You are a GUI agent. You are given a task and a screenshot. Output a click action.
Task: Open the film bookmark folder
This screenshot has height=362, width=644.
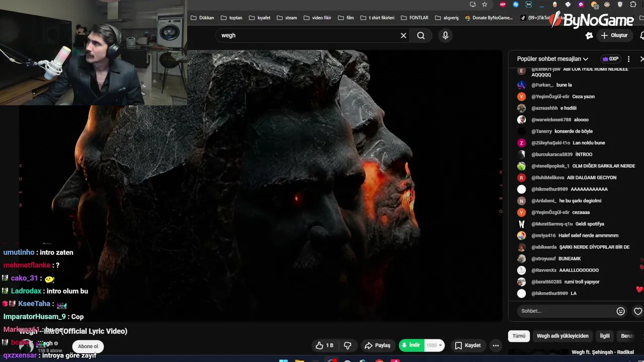click(346, 18)
